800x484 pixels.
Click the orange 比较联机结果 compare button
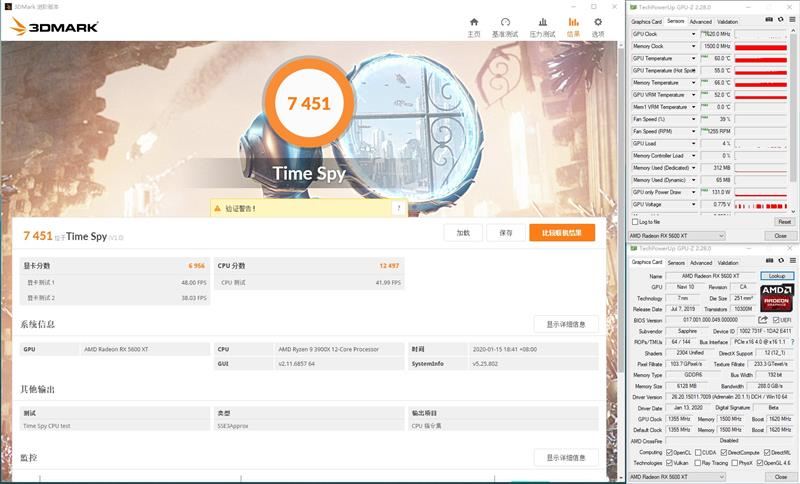click(562, 233)
